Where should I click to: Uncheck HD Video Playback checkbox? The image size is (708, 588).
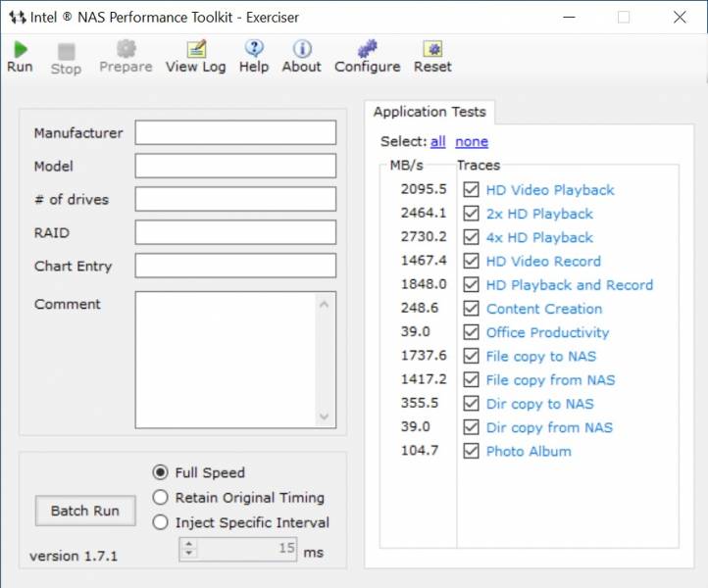(471, 189)
